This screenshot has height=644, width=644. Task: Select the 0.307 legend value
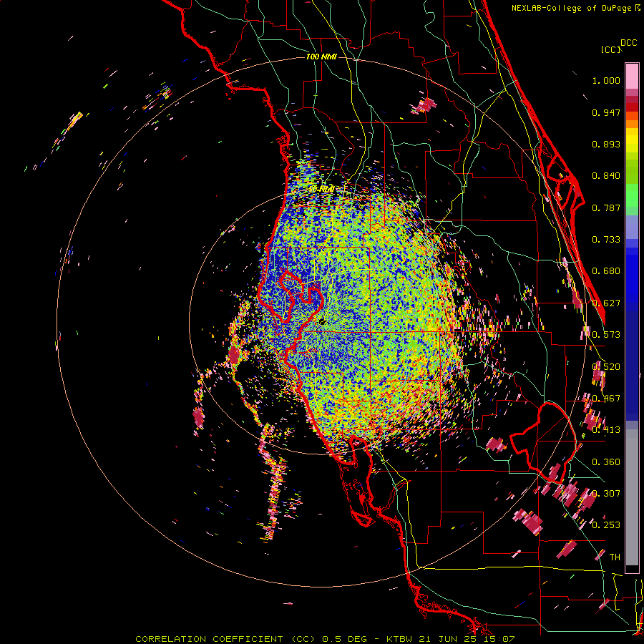click(x=606, y=494)
